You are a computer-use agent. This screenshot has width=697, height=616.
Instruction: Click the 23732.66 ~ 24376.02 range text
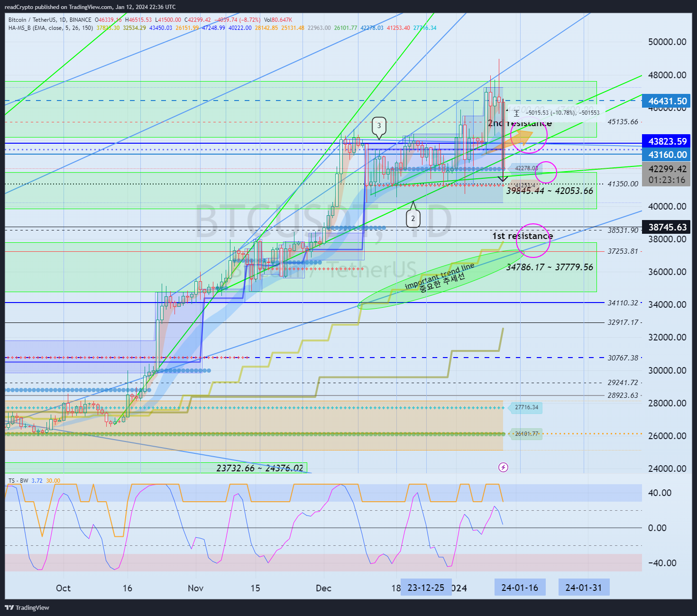point(260,468)
